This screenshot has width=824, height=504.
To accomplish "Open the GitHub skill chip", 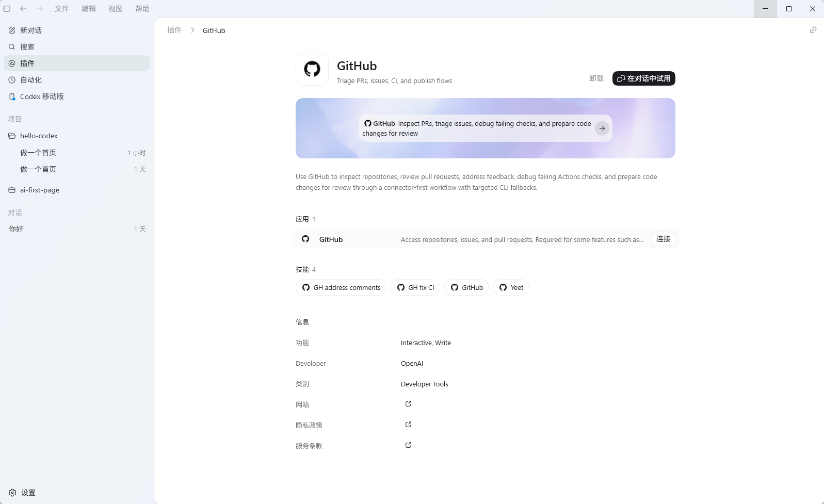I will [x=466, y=287].
